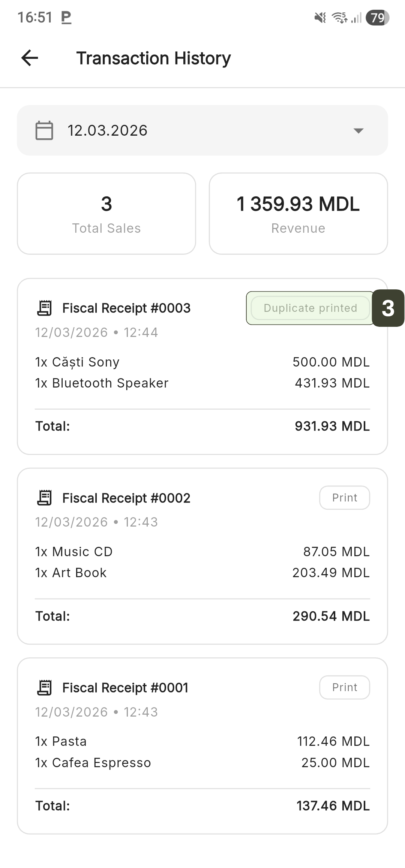Open the Total Sales summary card
The height and width of the screenshot is (868, 405).
tap(106, 214)
